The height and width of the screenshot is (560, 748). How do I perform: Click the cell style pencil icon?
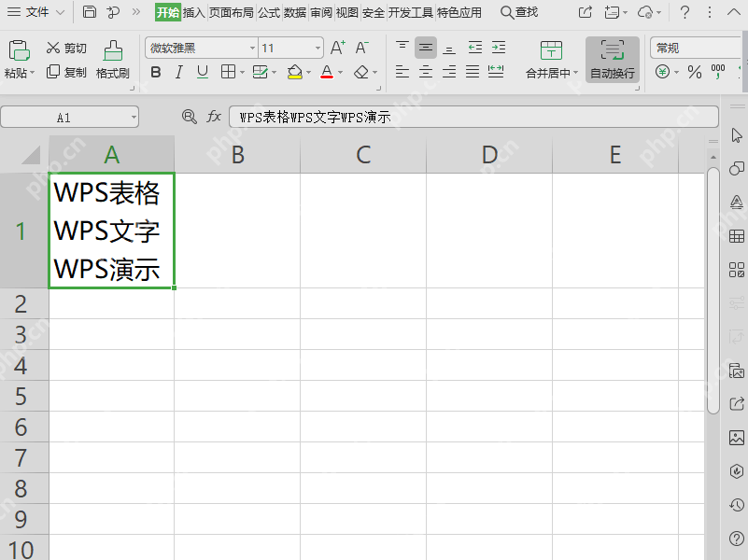pyautogui.click(x=261, y=72)
